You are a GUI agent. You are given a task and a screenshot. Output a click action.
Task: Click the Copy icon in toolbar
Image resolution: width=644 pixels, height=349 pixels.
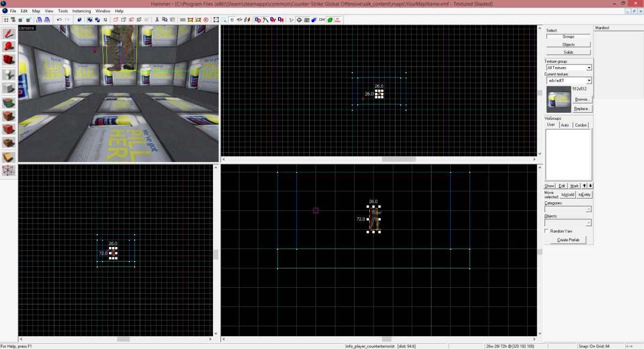pyautogui.click(x=165, y=19)
